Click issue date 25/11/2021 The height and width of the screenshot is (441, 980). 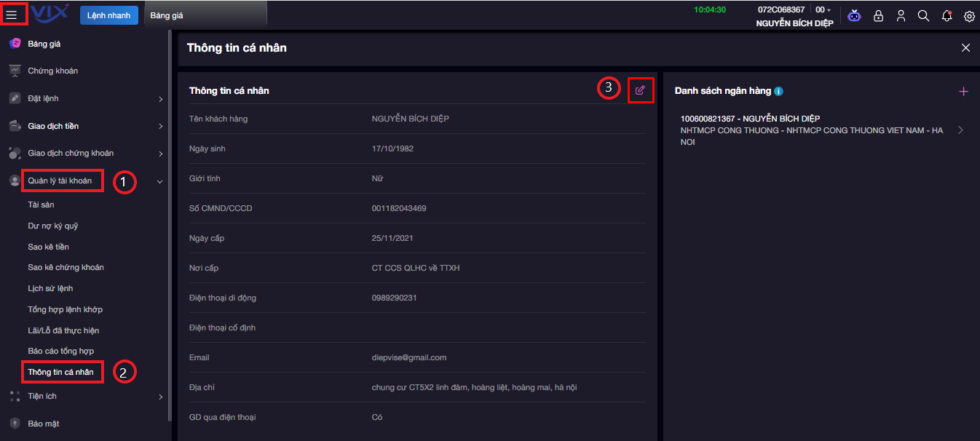(x=392, y=238)
